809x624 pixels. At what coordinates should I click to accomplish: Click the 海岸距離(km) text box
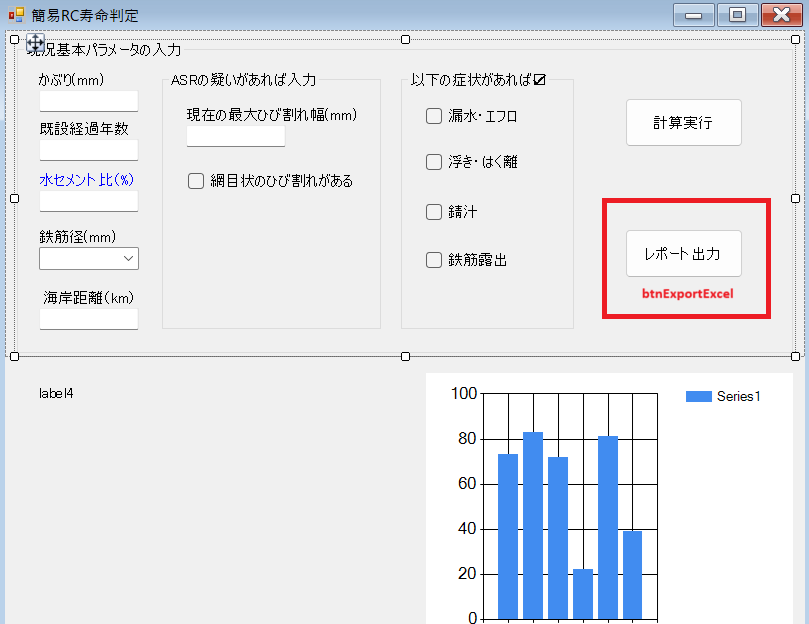coord(88,319)
